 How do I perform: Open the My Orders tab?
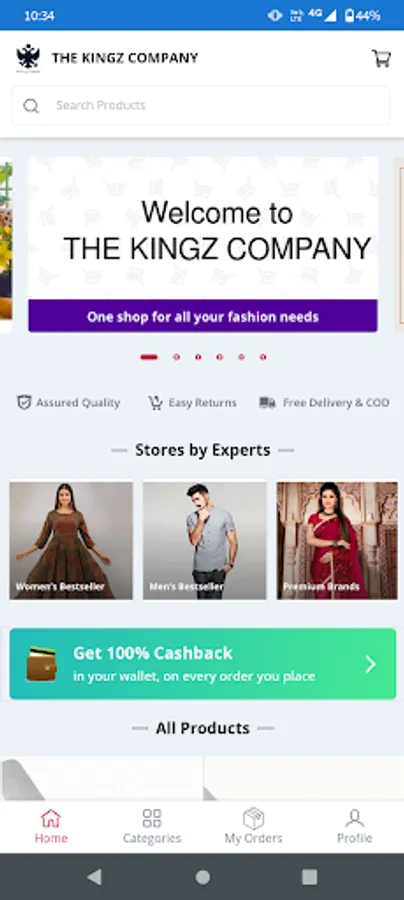(253, 827)
